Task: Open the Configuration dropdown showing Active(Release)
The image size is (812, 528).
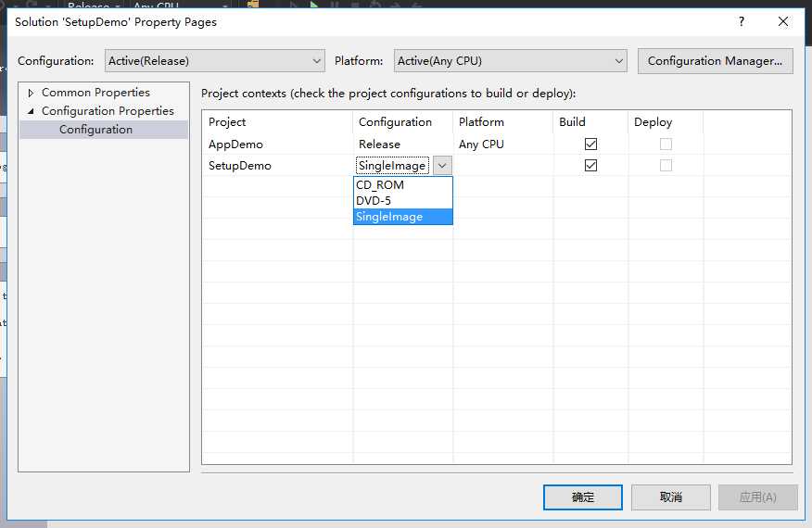Action: point(214,60)
